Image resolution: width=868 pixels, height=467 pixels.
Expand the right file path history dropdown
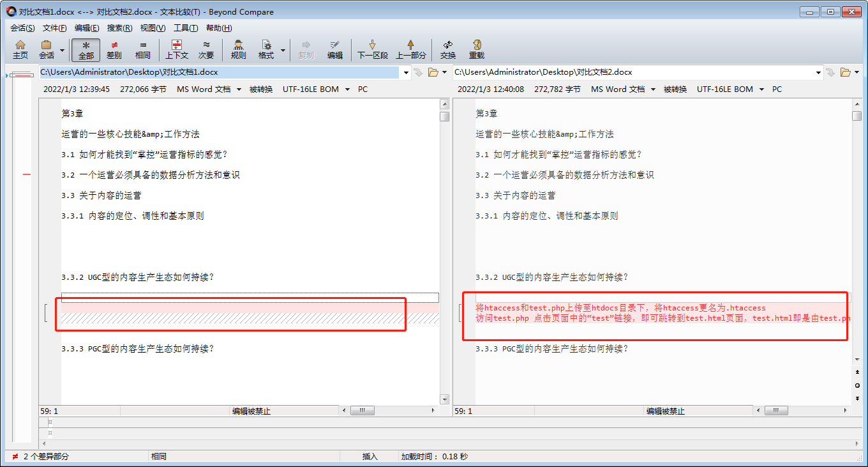[x=819, y=72]
